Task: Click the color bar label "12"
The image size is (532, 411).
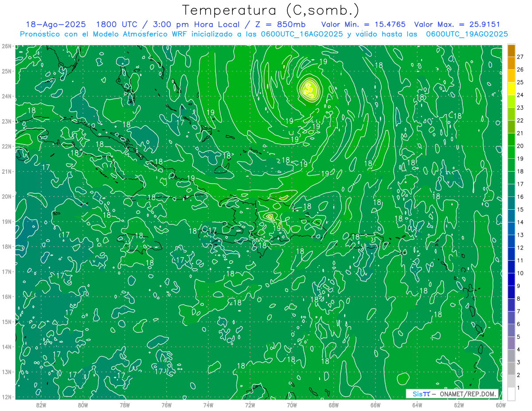Action: pyautogui.click(x=520, y=247)
